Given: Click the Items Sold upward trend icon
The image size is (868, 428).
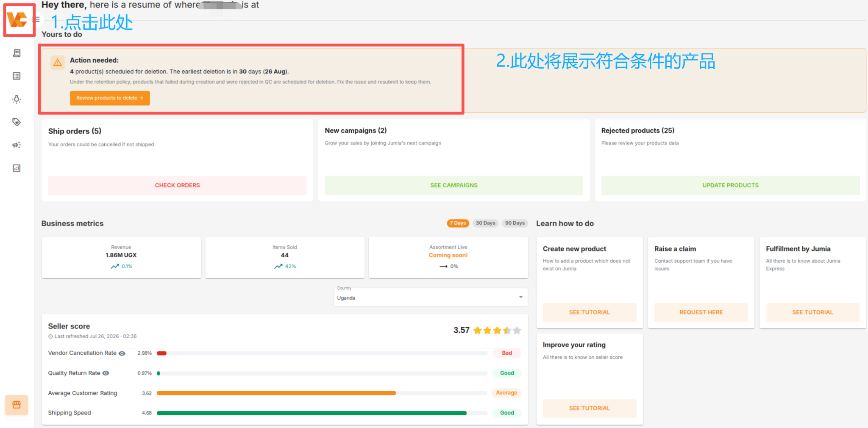Looking at the screenshot, I should pyautogui.click(x=278, y=267).
